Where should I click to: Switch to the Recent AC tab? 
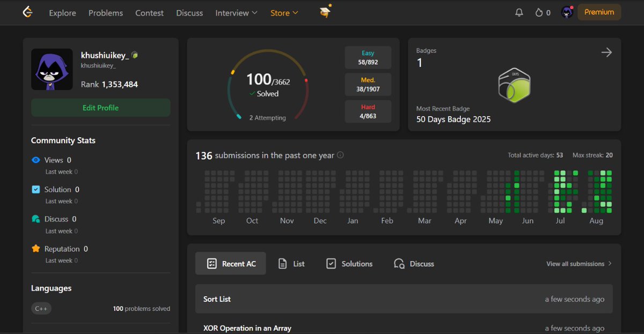[231, 264]
